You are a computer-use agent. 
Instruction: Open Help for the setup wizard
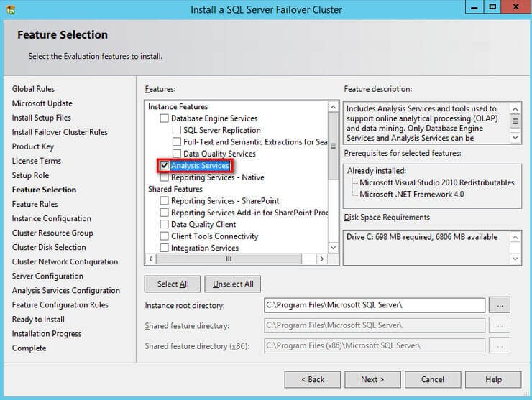point(493,380)
